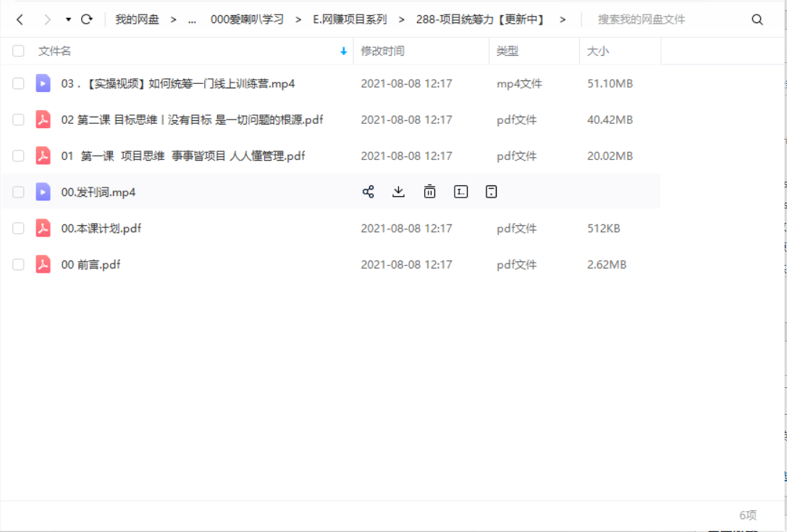
Task: Open 00.本课计划.pdf file name
Action: (x=101, y=228)
